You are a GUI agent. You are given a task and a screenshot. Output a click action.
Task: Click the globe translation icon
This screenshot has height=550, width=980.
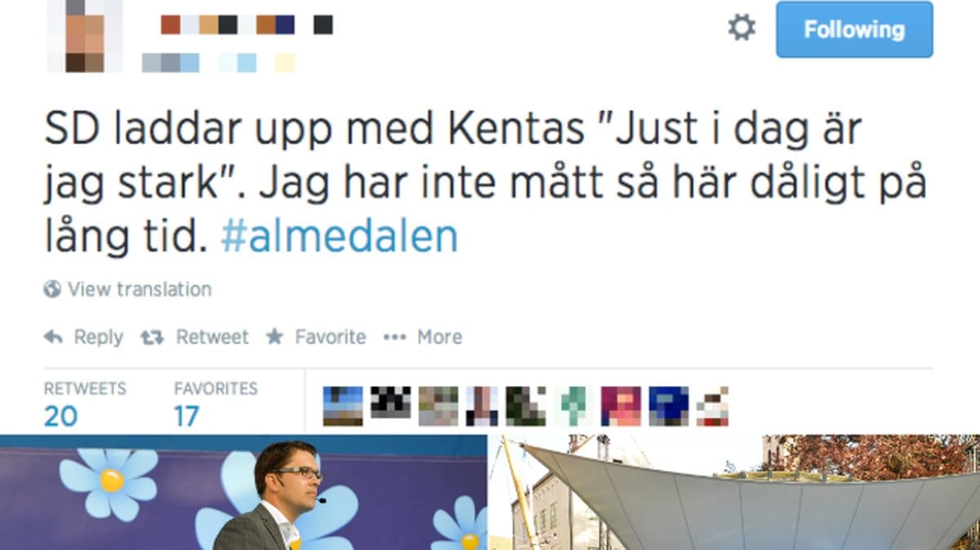pos(52,289)
